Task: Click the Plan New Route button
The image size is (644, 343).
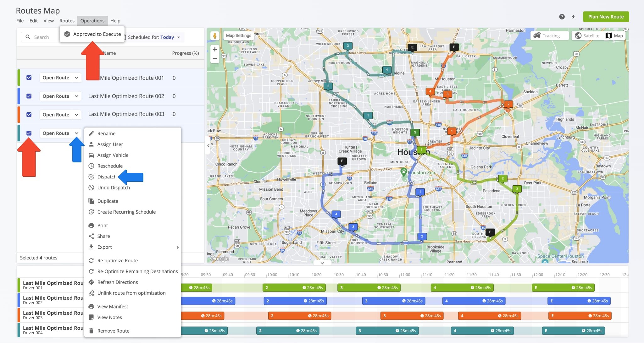Action: coord(606,17)
